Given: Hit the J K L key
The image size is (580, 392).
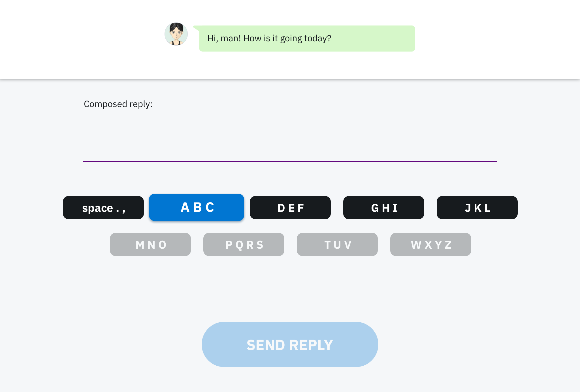Looking at the screenshot, I should 477,208.
